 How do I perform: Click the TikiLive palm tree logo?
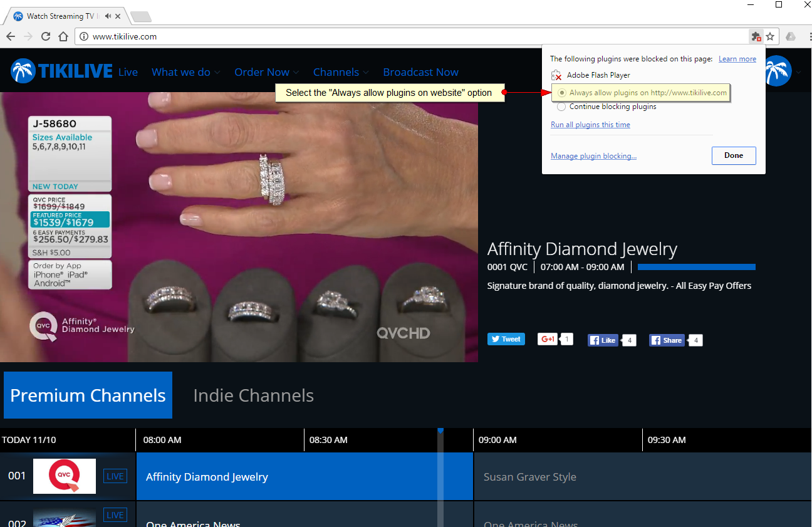coord(23,71)
